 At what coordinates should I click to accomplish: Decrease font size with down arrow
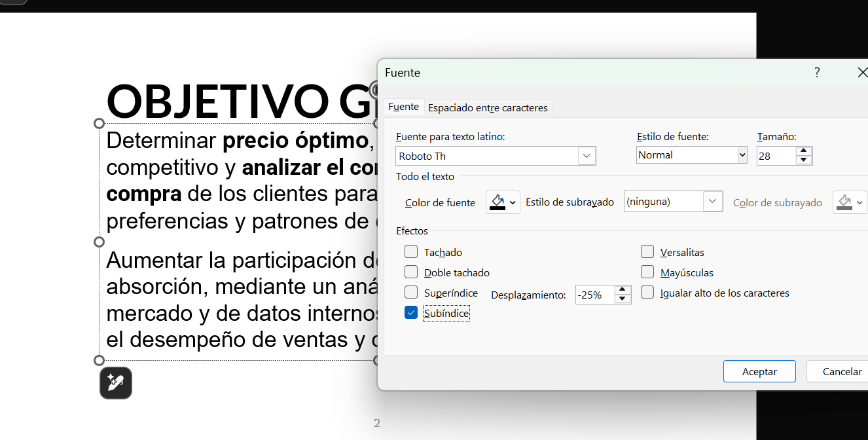coord(804,160)
